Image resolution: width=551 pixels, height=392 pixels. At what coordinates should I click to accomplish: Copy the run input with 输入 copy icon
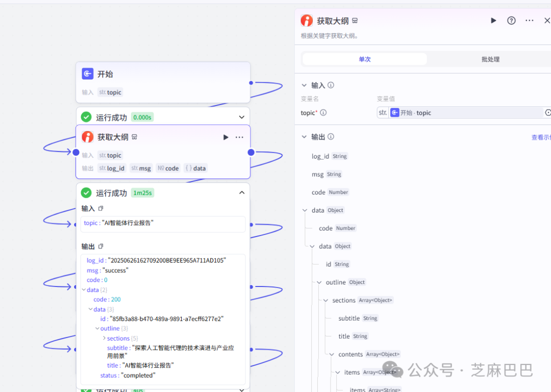click(101, 208)
